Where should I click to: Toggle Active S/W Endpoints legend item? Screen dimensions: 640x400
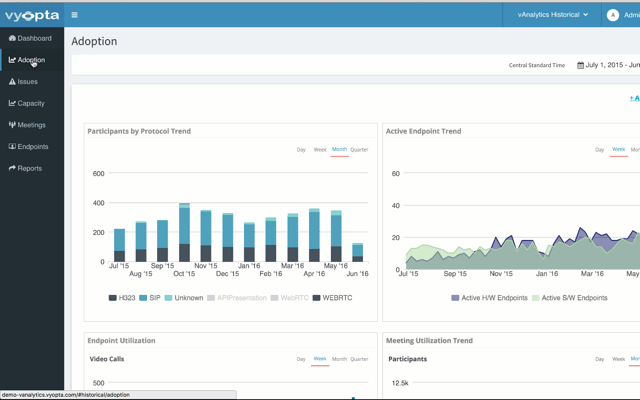[569, 298]
